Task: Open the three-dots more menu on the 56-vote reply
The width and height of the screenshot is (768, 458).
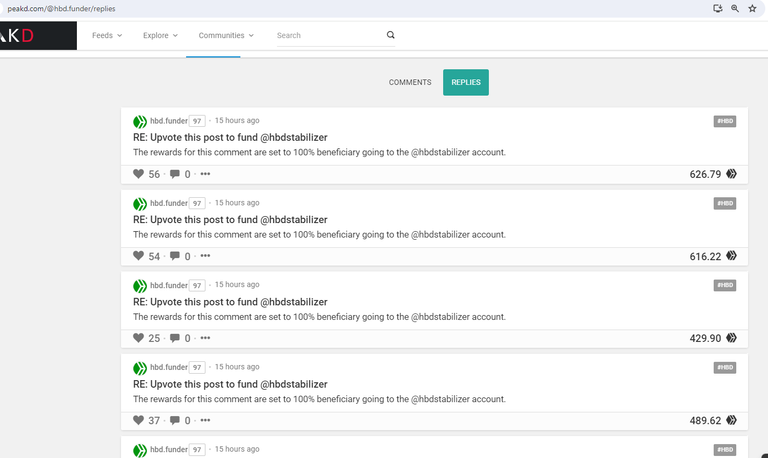Action: tap(205, 174)
